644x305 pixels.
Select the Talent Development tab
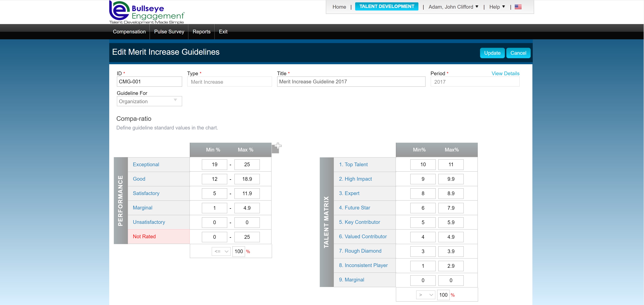(387, 6)
